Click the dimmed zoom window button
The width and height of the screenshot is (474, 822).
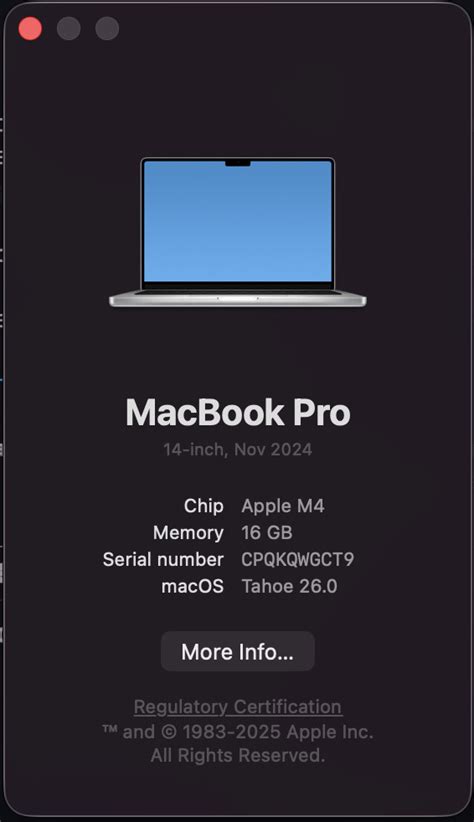pyautogui.click(x=107, y=28)
